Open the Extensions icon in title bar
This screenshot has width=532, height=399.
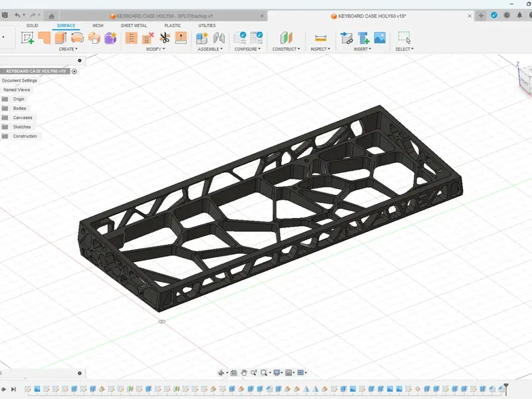tap(494, 15)
